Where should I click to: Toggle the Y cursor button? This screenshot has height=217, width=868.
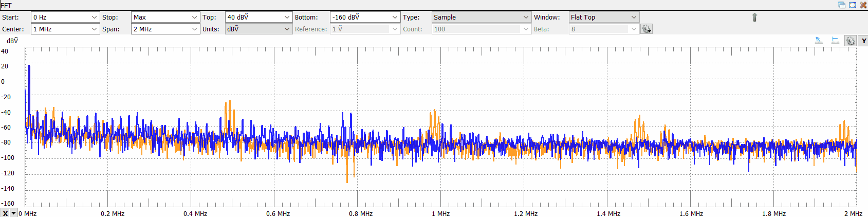863,41
